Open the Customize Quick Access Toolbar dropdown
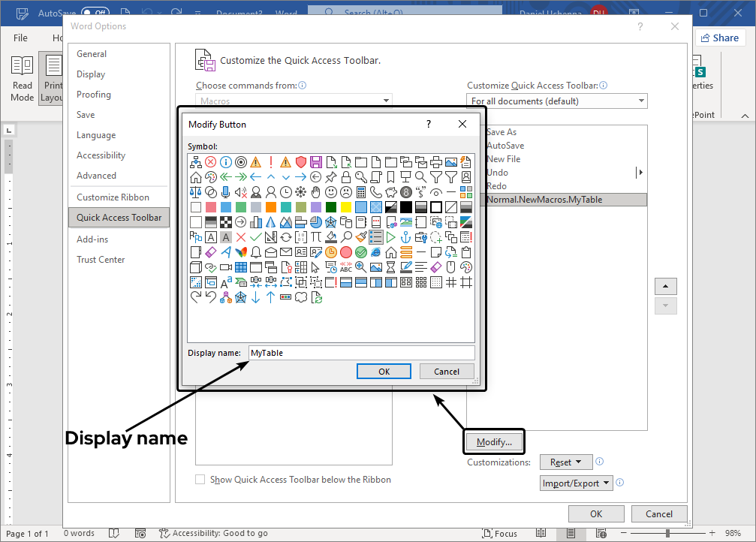 [x=556, y=100]
